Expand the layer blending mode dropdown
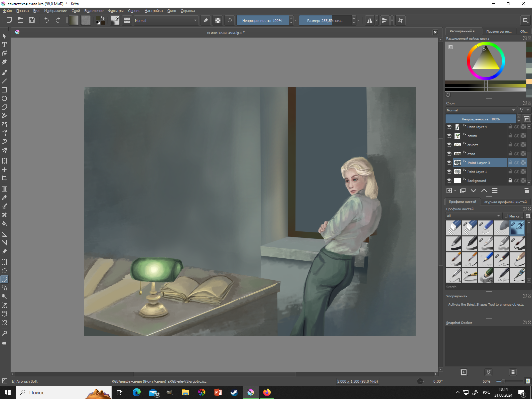Image resolution: width=532 pixels, height=399 pixels. tap(480, 110)
